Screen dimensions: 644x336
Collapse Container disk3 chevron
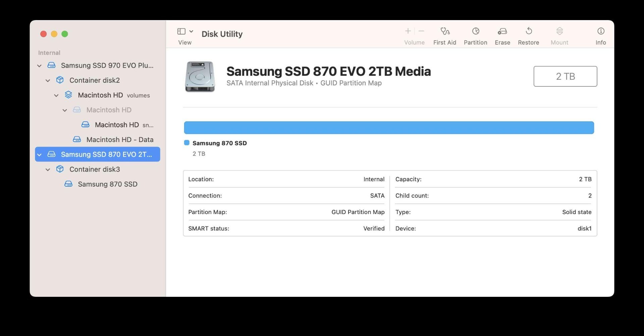pyautogui.click(x=48, y=170)
